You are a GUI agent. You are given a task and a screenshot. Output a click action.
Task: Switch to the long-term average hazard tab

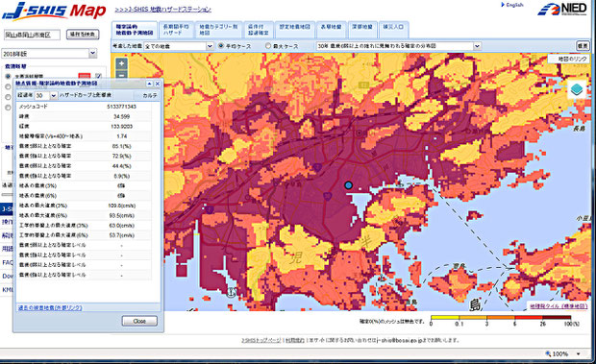pyautogui.click(x=176, y=30)
